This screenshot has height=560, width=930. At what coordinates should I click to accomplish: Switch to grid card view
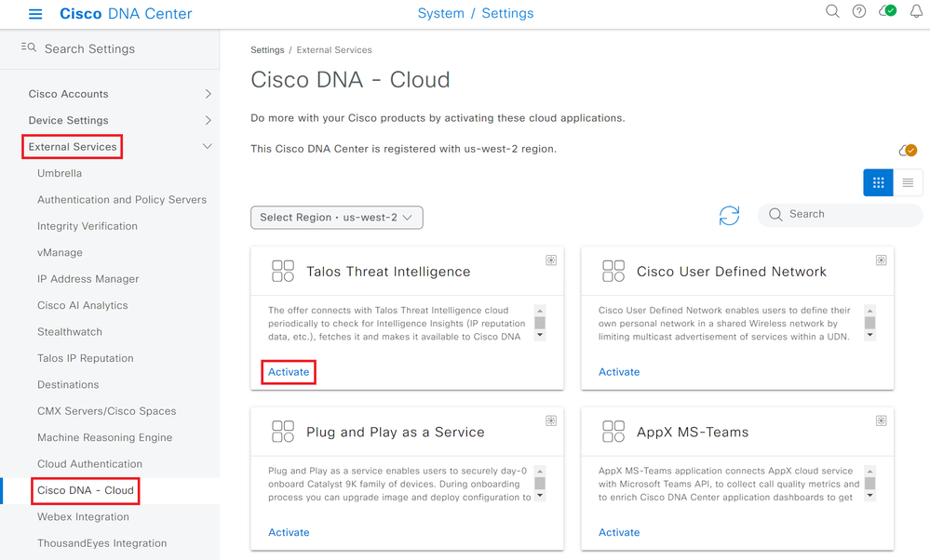coord(879,182)
